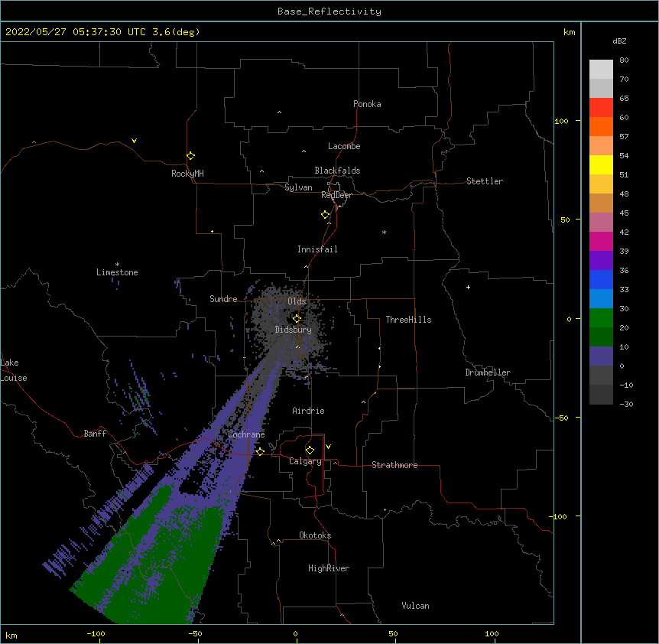Click the km unit label beside the timestamp row
This screenshot has height=644, width=659.
(x=569, y=32)
